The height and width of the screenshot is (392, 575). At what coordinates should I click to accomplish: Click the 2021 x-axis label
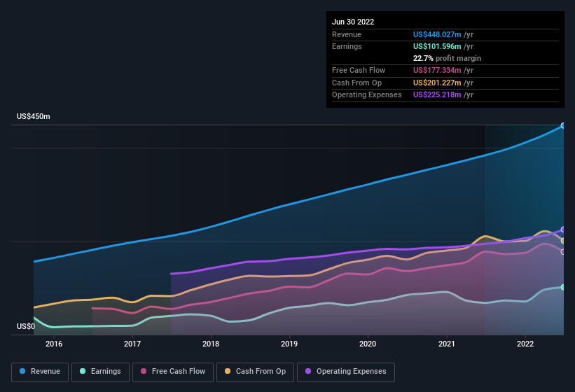(x=447, y=344)
